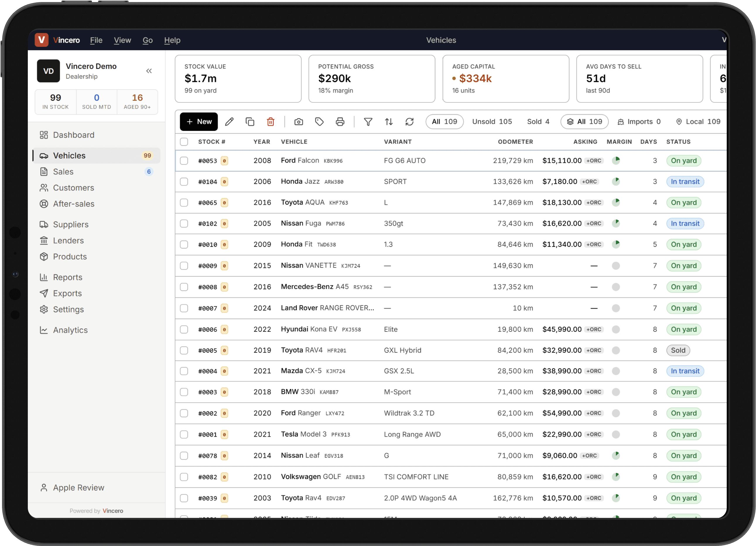Open Settings in the sidebar
Image resolution: width=756 pixels, height=546 pixels.
(96, 309)
